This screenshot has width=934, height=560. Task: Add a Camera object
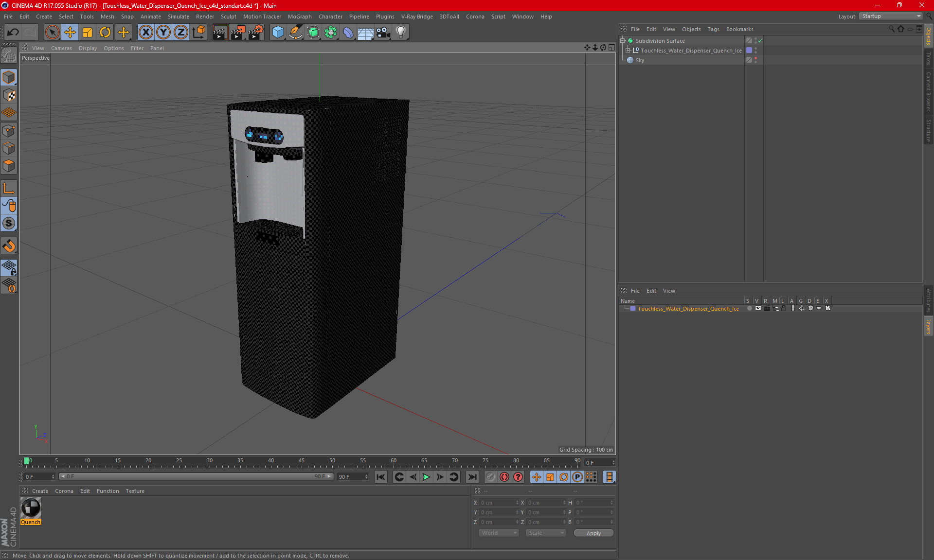[x=383, y=32]
